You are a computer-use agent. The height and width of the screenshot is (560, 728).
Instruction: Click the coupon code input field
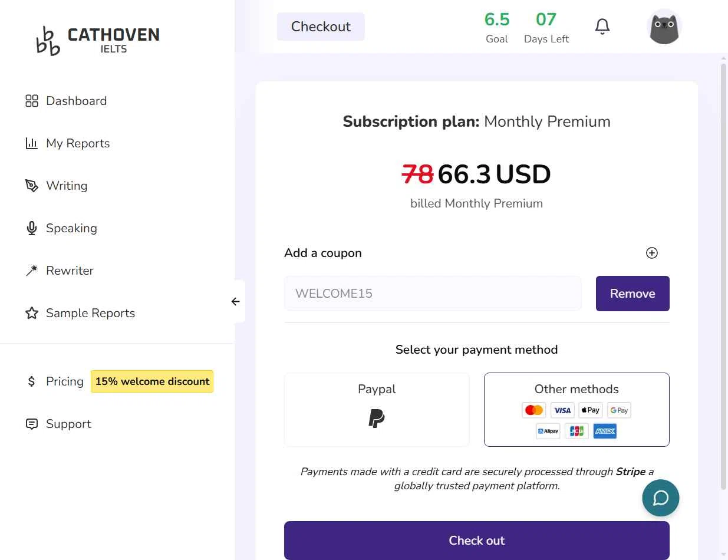coord(433,294)
